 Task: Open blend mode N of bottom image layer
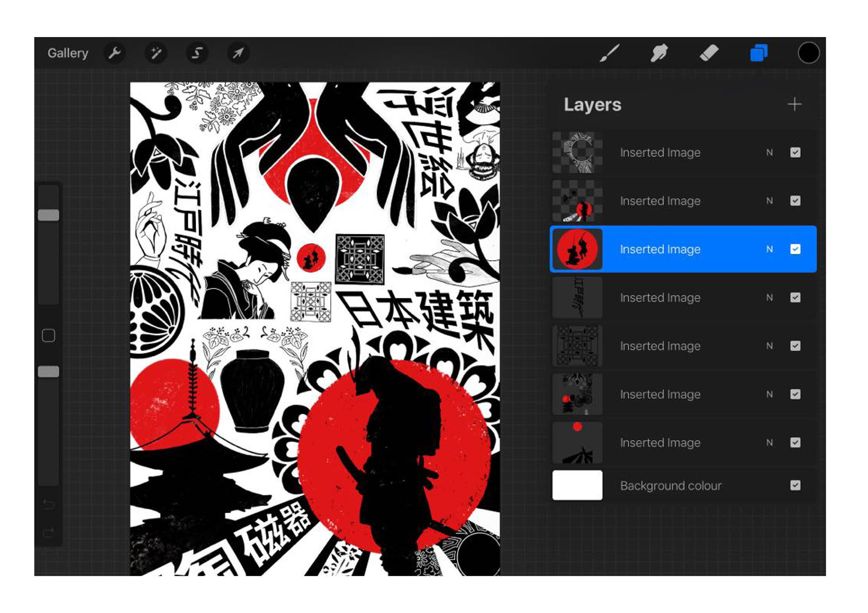click(769, 443)
